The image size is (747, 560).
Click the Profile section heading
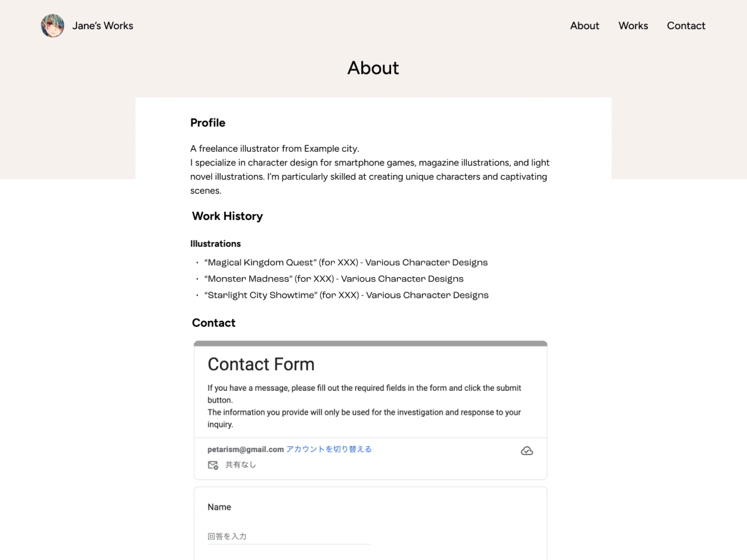pos(208,123)
